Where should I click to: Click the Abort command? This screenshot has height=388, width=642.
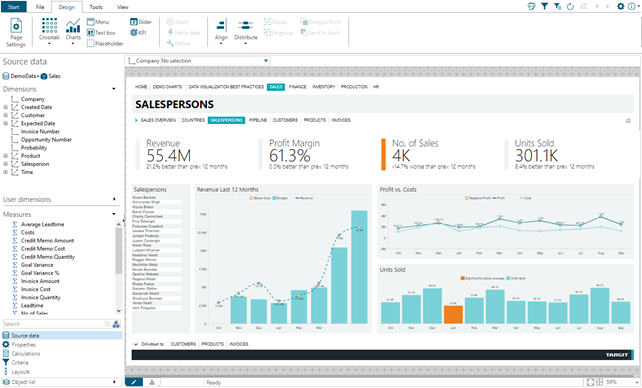click(x=178, y=22)
